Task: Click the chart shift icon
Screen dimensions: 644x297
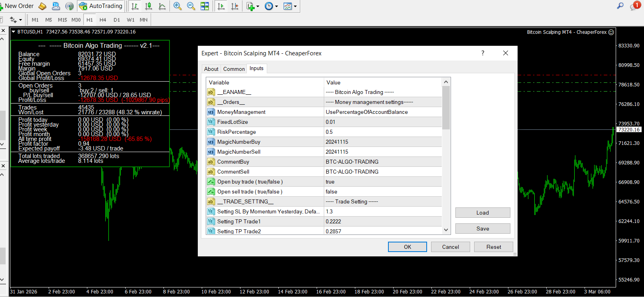Action: pyautogui.click(x=235, y=6)
